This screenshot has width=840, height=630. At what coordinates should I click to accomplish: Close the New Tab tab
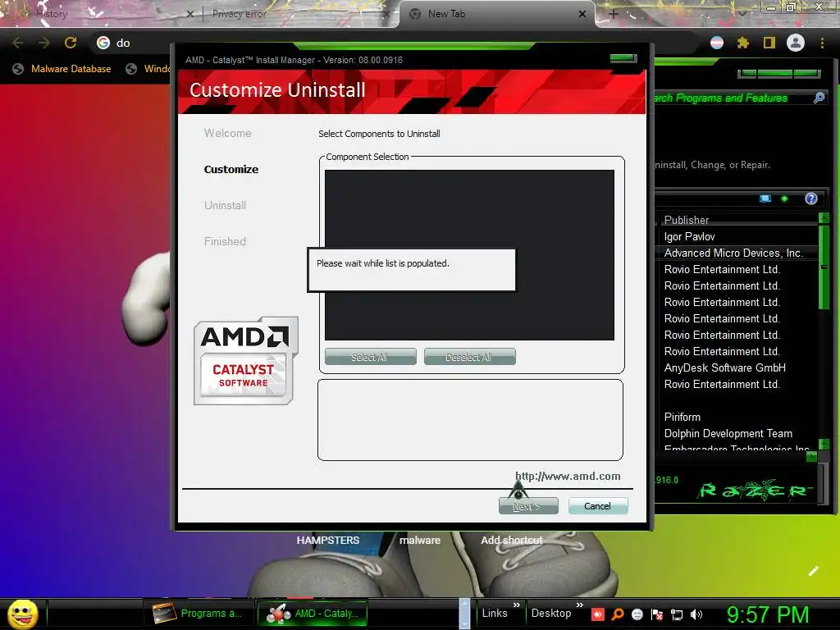click(x=582, y=15)
